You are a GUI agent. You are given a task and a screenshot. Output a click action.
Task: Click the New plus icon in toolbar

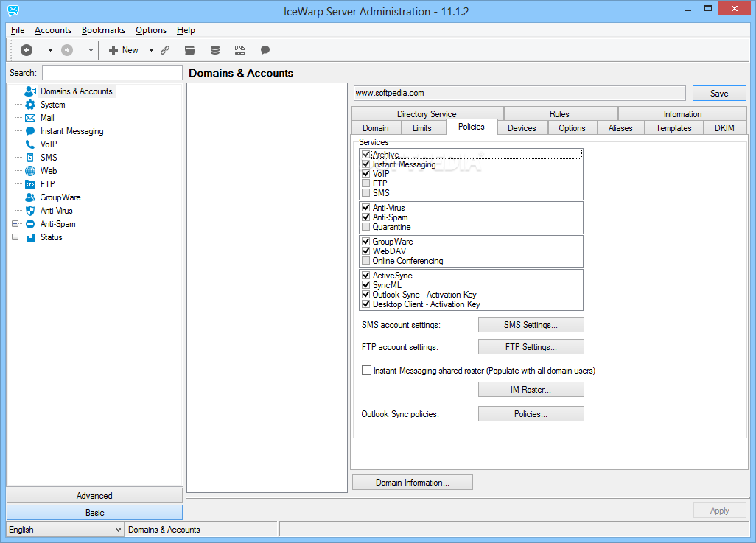113,49
